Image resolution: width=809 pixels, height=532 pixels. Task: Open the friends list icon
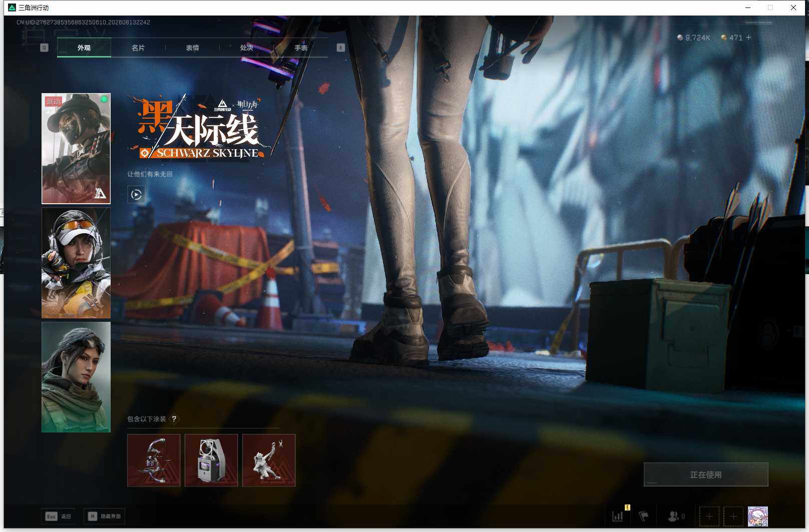tap(676, 516)
